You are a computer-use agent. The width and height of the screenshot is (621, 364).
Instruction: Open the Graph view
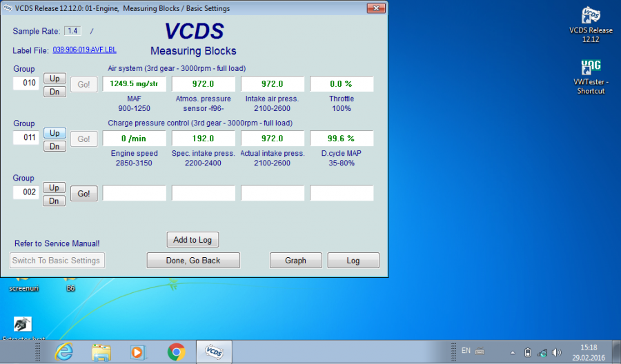click(x=295, y=261)
